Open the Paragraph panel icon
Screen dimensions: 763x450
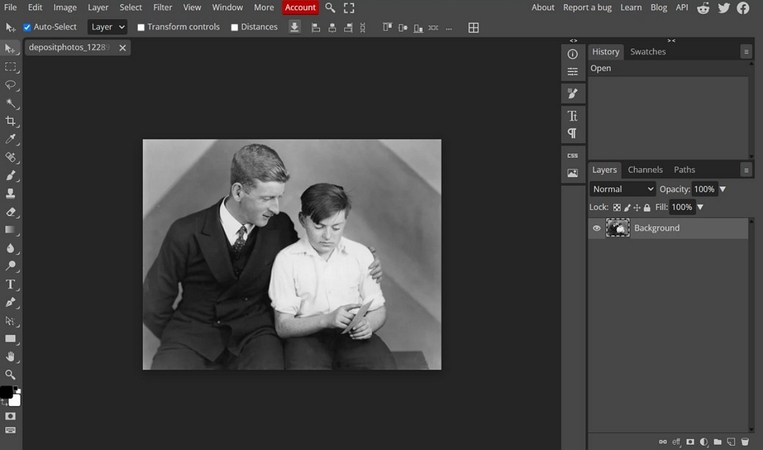click(573, 133)
